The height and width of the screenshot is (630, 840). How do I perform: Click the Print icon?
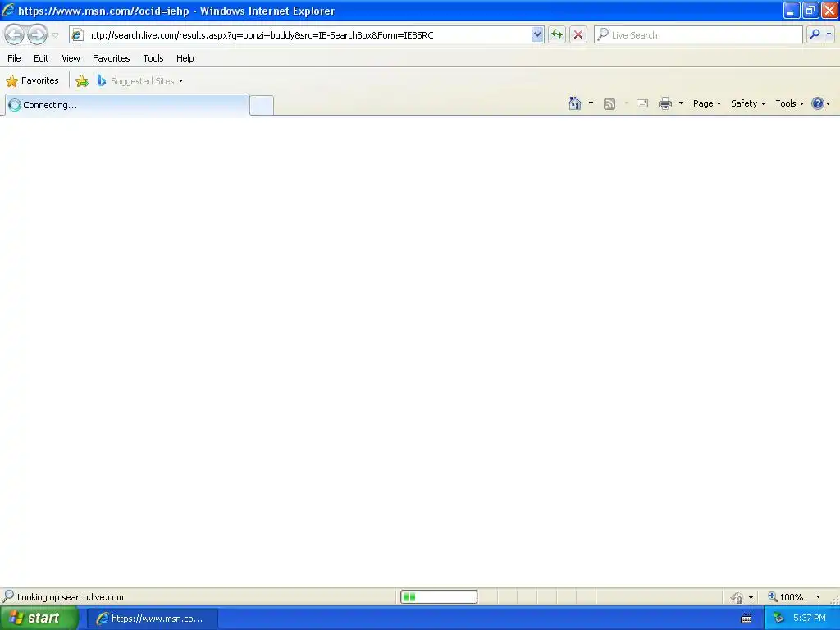pos(665,103)
